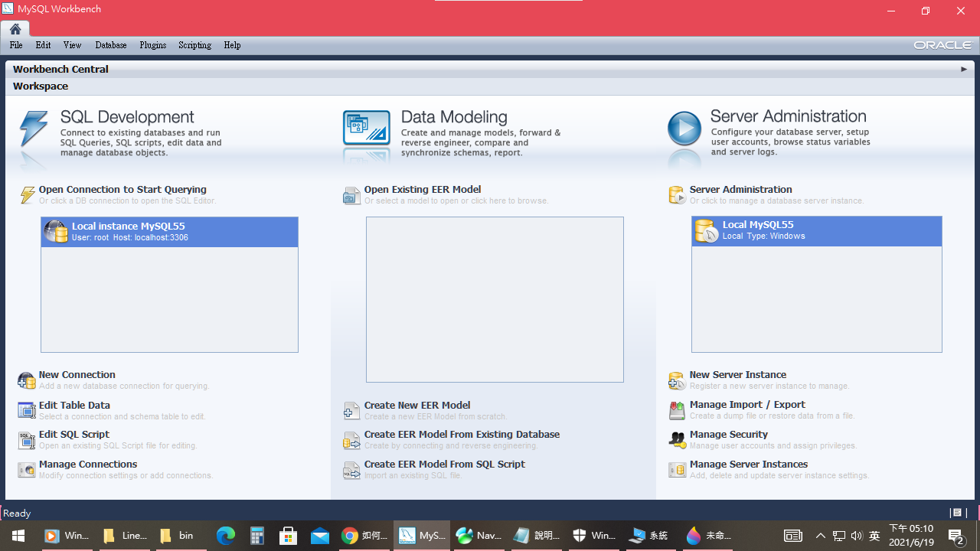
Task: Open the Windows Start menu
Action: tap(18, 536)
